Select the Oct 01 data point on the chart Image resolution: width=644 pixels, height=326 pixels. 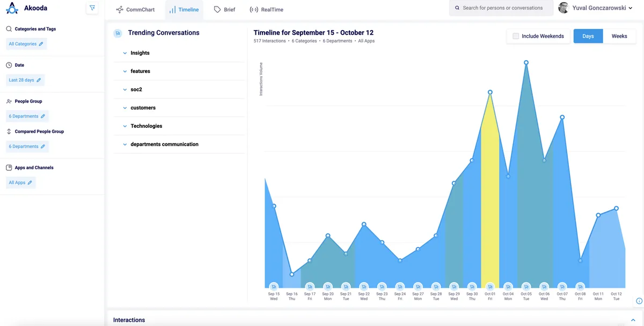[490, 92]
